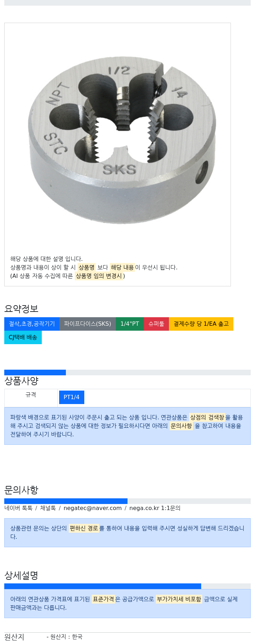The image size is (255, 644).
Task: Open nega.co.kr 1:1문의 link
Action: coord(155,508)
